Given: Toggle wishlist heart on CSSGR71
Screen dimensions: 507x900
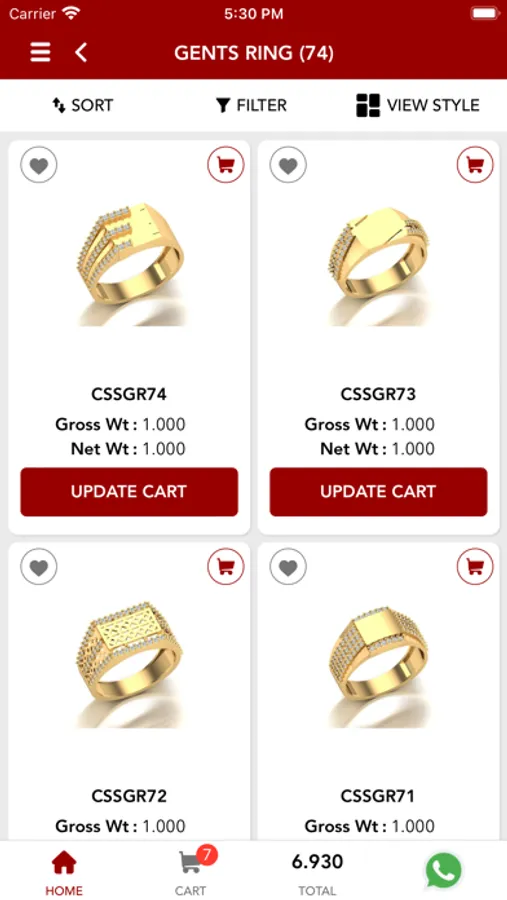Looking at the screenshot, I should [x=288, y=567].
